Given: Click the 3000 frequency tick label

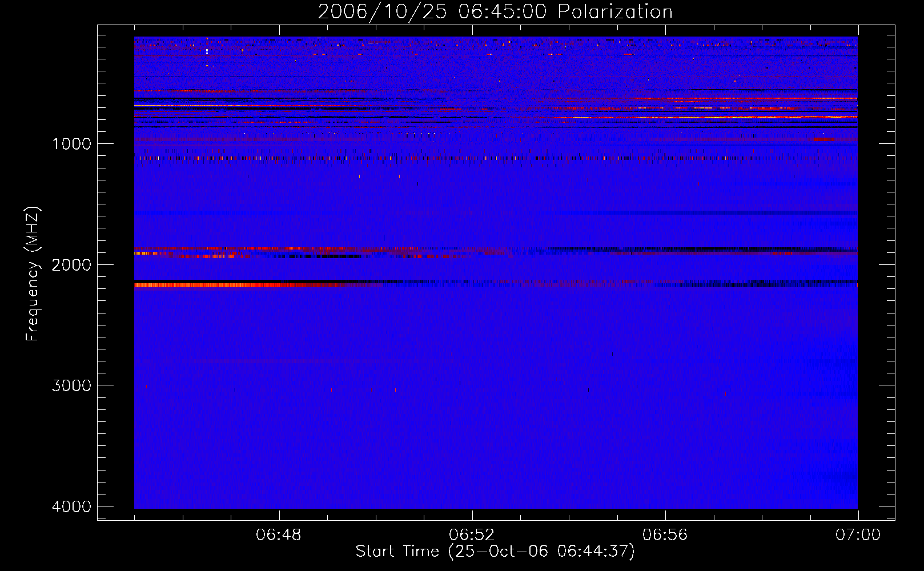Looking at the screenshot, I should [71, 385].
